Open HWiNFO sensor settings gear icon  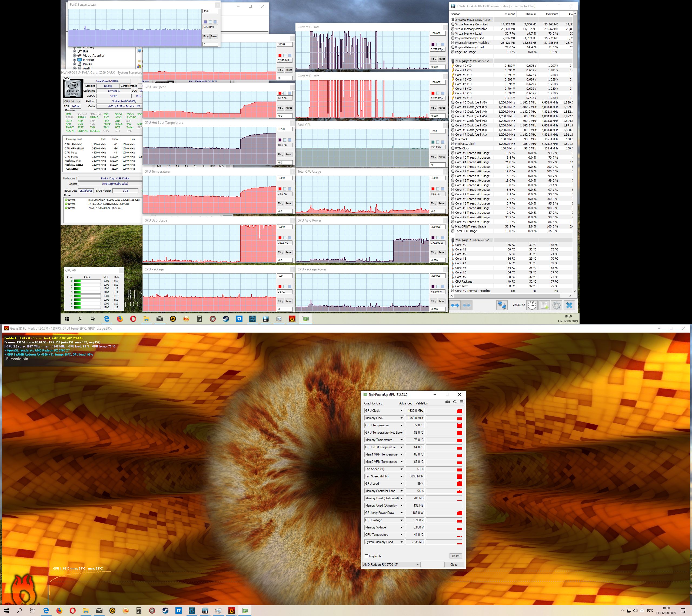coord(557,305)
